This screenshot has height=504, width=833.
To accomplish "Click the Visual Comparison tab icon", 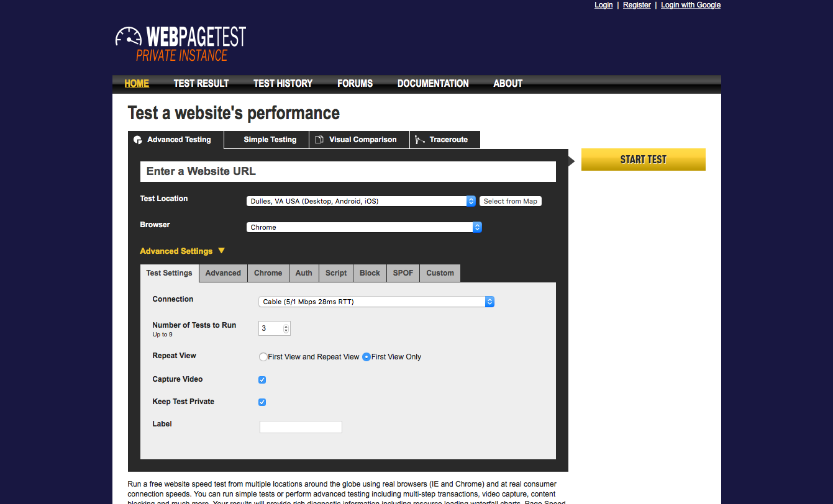I will (x=319, y=140).
